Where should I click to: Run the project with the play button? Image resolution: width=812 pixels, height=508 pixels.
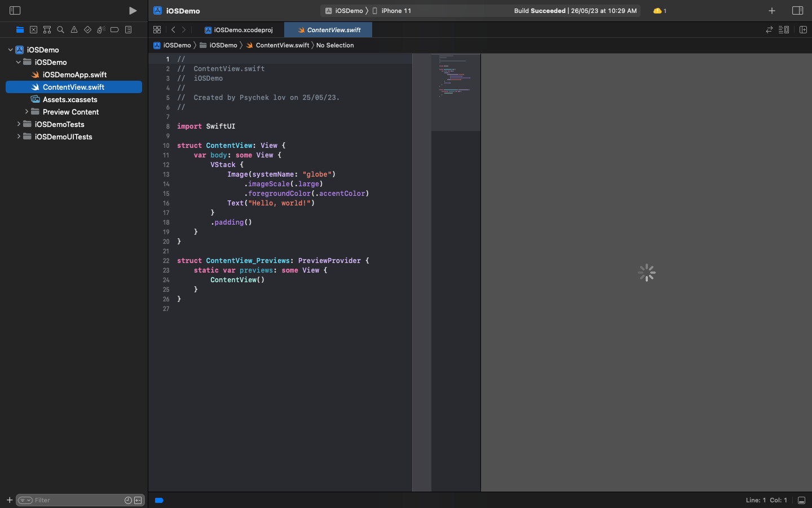[x=133, y=11]
